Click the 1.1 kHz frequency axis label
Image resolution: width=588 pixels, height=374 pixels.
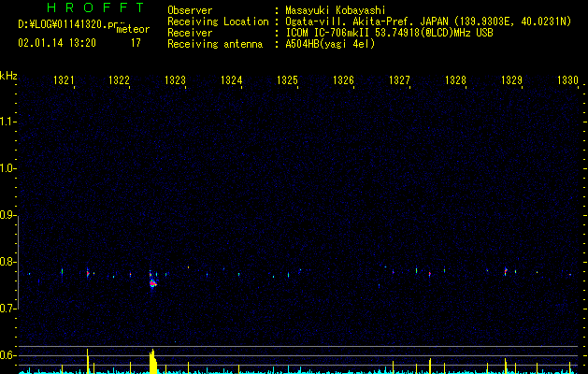tap(7, 122)
